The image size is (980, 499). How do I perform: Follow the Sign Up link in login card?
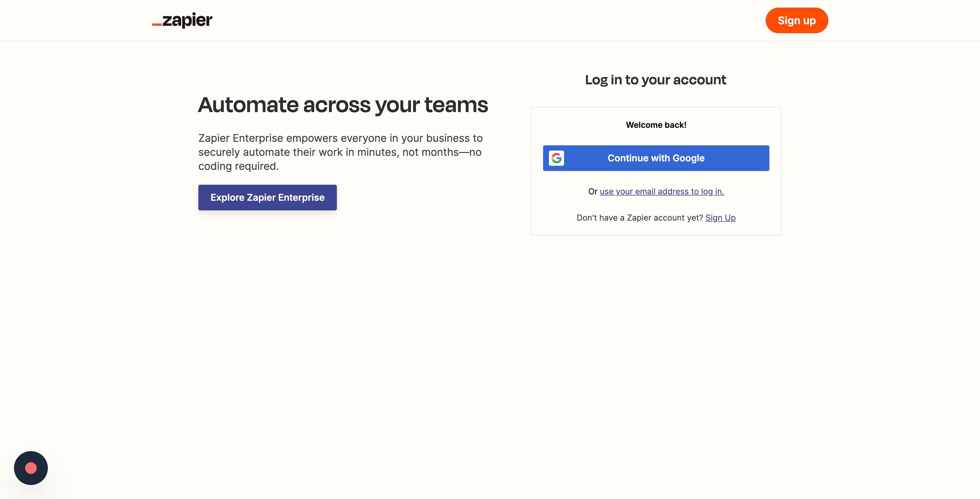720,218
